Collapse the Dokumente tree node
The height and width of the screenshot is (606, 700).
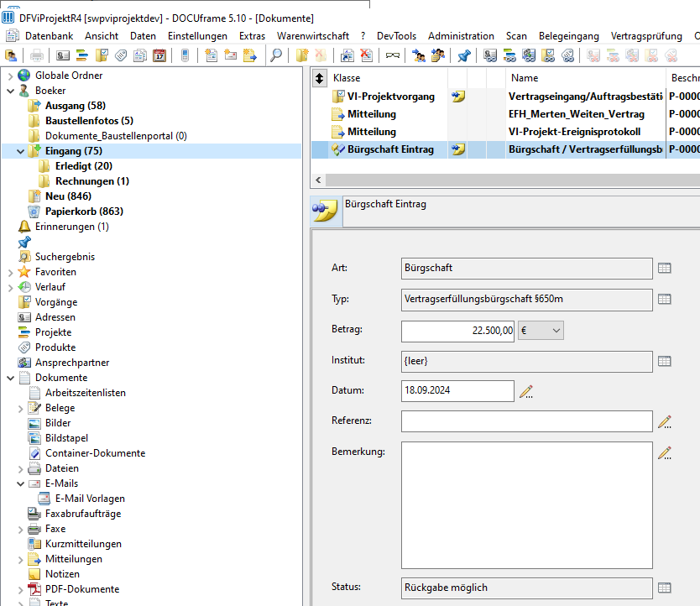pos(10,379)
